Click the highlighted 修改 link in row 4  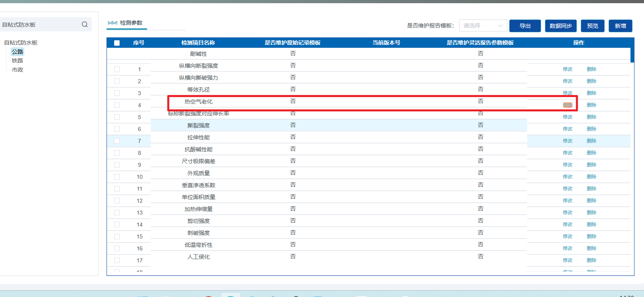tap(567, 105)
